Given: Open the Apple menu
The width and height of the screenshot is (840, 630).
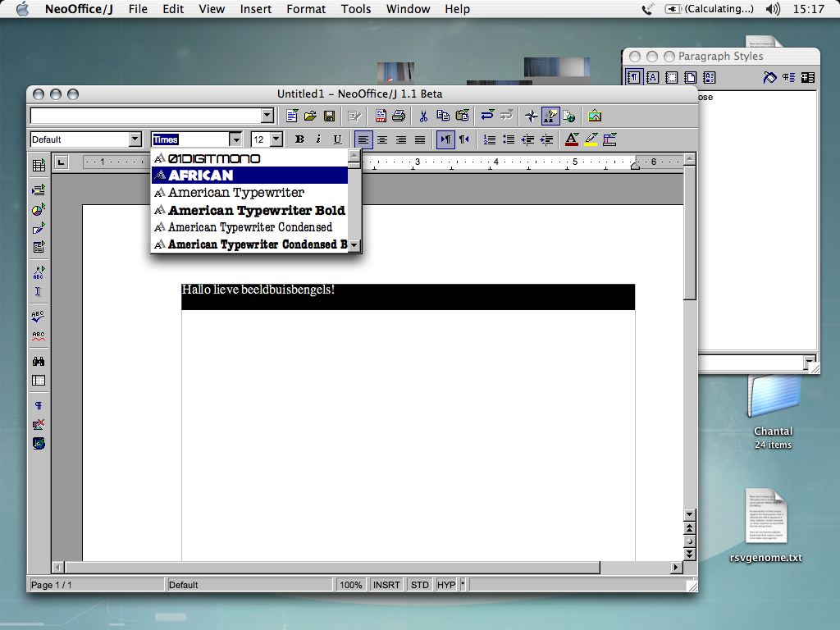Looking at the screenshot, I should (22, 9).
